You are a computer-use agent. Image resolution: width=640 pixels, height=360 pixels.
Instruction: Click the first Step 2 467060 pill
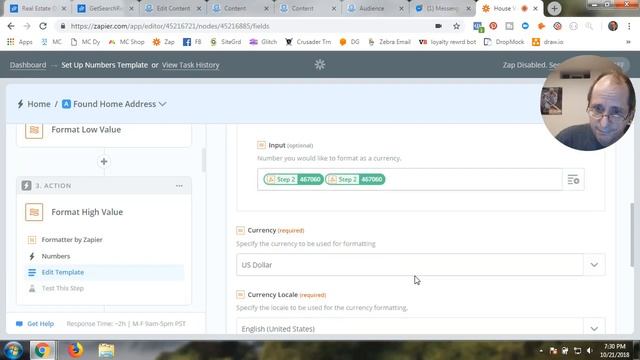(x=293, y=180)
